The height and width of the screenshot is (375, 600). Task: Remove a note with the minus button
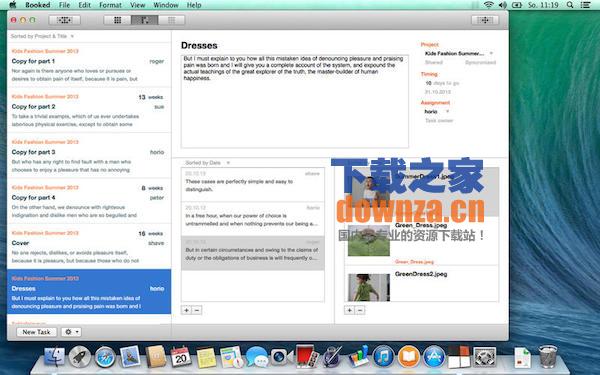pyautogui.click(x=197, y=310)
